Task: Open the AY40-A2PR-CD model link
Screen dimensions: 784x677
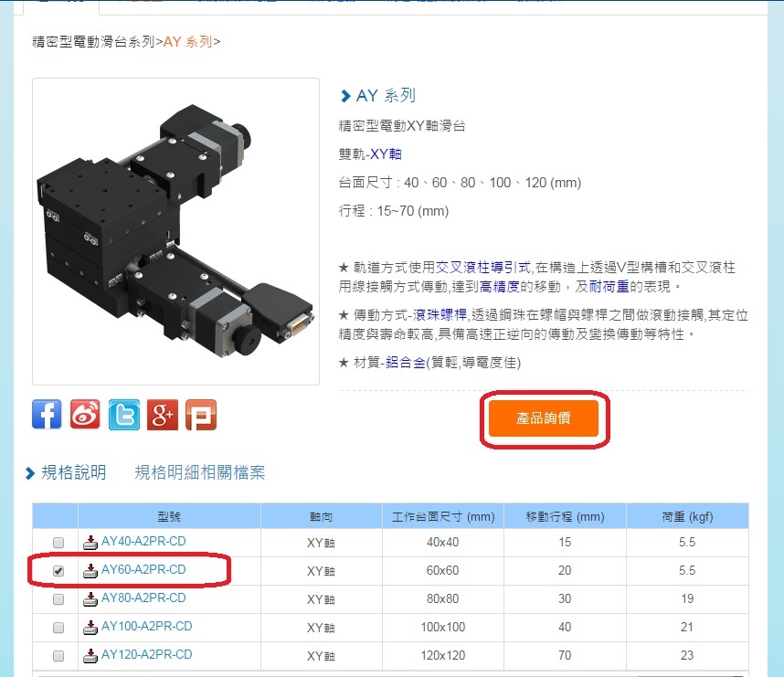Action: tap(143, 542)
